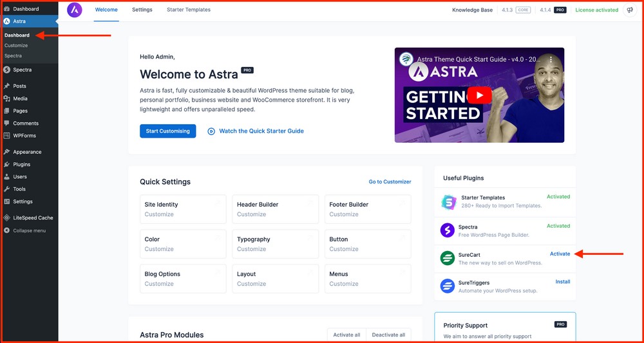Open the Settings tab in header
Image resolution: width=644 pixels, height=343 pixels.
142,10
